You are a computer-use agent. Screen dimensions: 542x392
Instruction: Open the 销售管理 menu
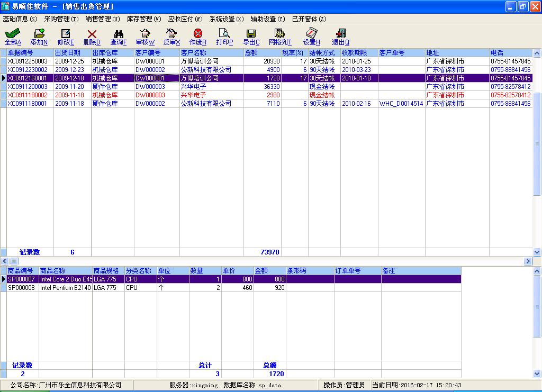(102, 19)
